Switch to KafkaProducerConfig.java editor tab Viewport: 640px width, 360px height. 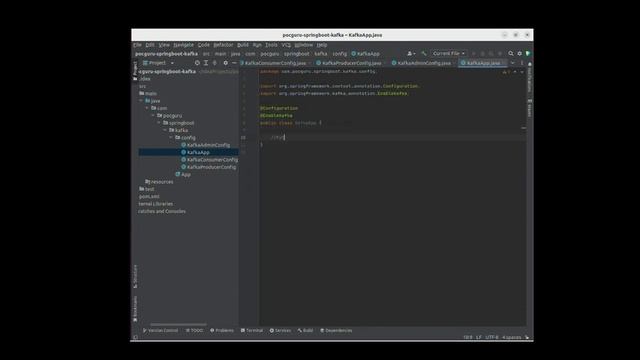(351, 63)
